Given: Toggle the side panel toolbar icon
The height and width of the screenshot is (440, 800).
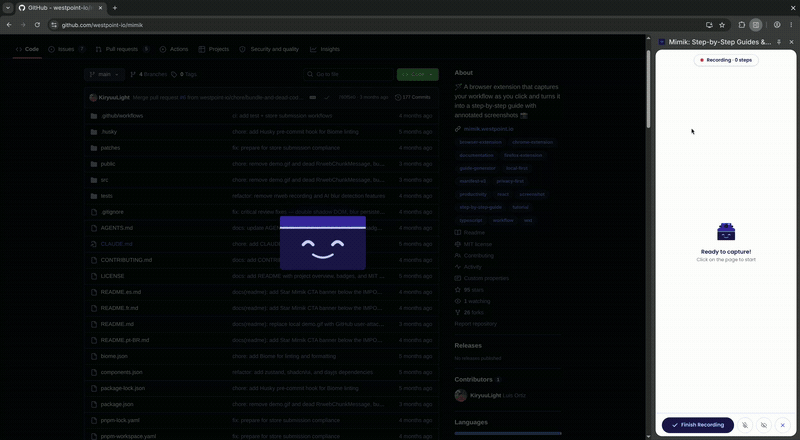Looking at the screenshot, I should 756,25.
